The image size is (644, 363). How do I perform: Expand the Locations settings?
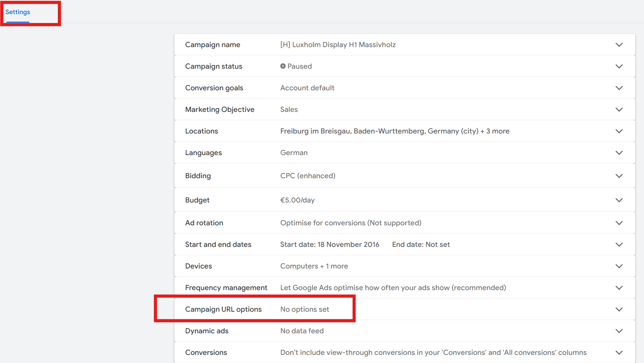coord(619,131)
